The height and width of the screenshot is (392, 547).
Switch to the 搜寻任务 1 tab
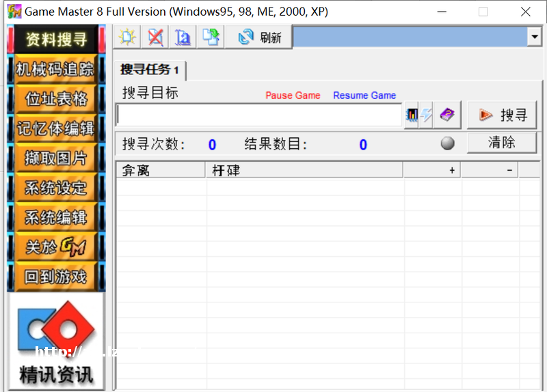[150, 70]
